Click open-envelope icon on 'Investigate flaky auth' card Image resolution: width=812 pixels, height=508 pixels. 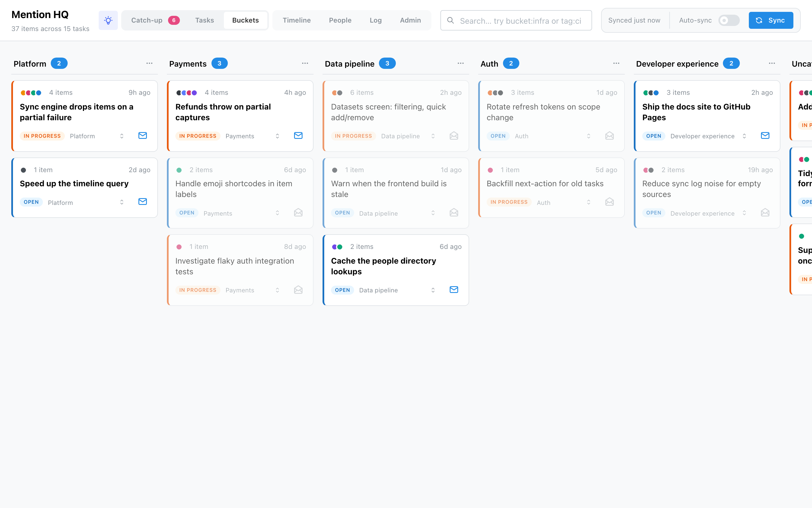(x=298, y=290)
